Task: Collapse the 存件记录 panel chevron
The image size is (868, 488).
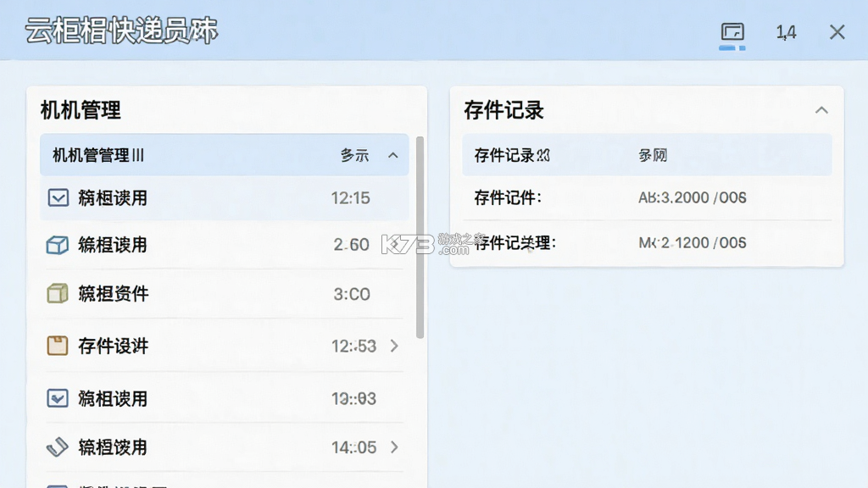Action: click(821, 110)
